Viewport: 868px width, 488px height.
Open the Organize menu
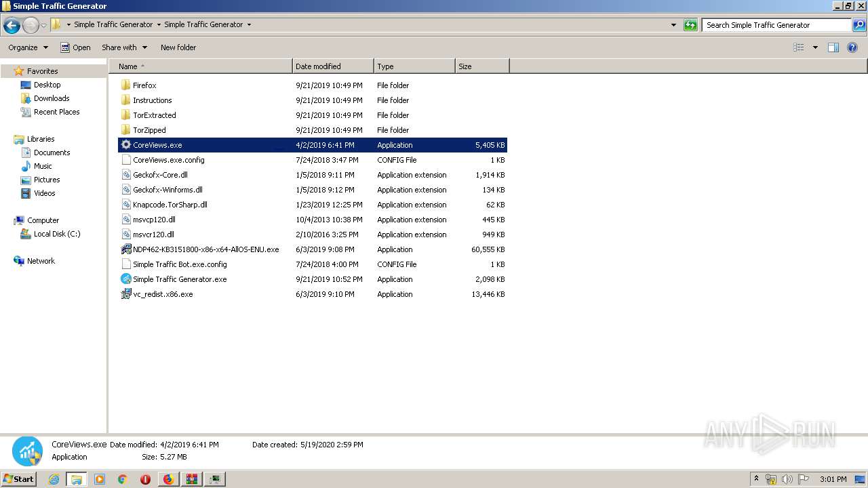point(28,47)
